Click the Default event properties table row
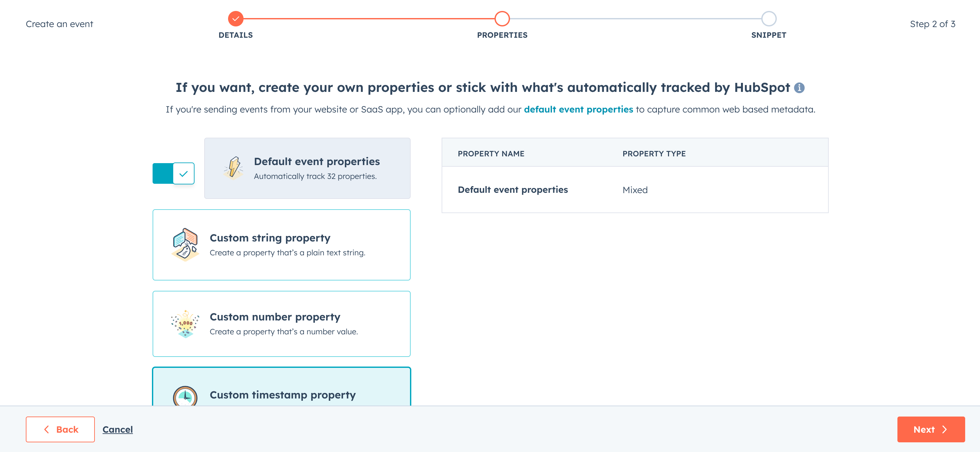This screenshot has width=980, height=452. [635, 190]
